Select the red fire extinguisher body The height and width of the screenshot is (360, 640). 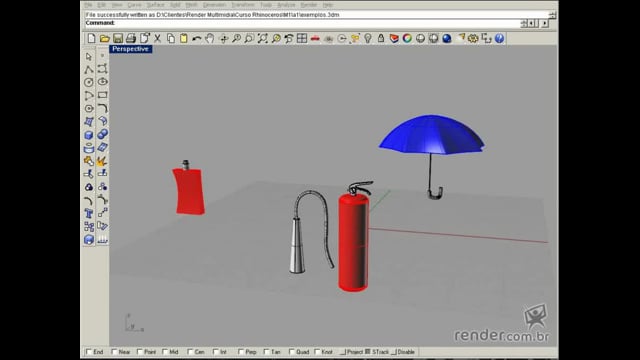click(x=353, y=242)
